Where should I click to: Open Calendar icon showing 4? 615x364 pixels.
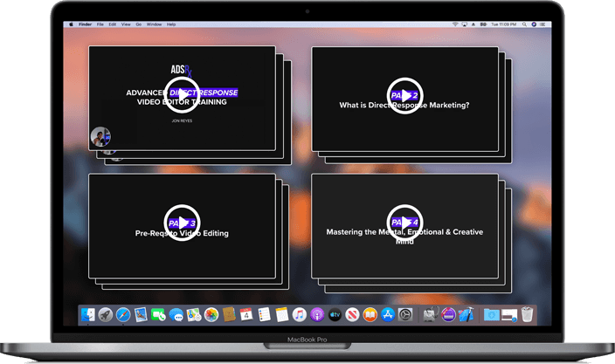[246, 314]
